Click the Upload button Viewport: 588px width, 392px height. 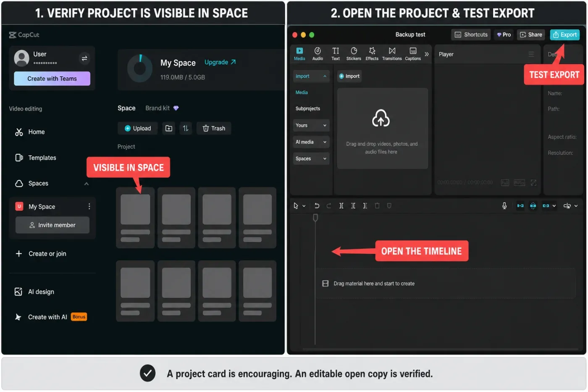[x=137, y=129]
